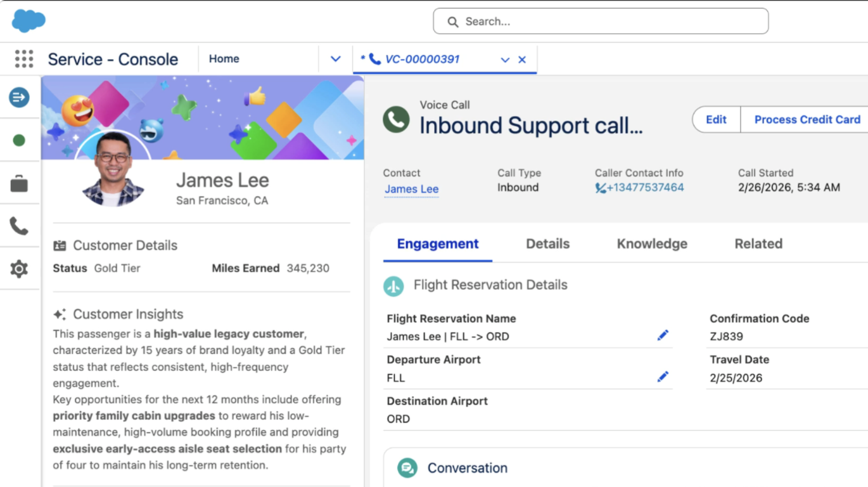Open the App Launcher grid icon
Screen dimensions: 868x487
click(x=24, y=59)
